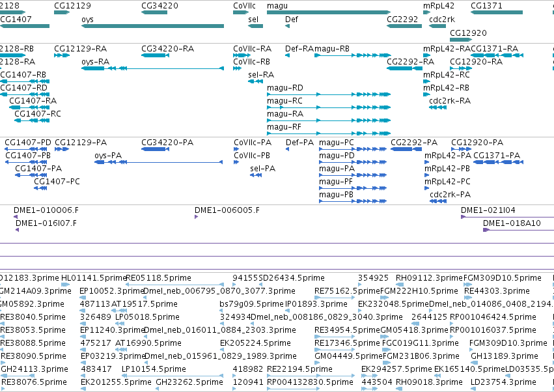Click the sel-PA protein label
The width and height of the screenshot is (554, 392).
coord(262,169)
